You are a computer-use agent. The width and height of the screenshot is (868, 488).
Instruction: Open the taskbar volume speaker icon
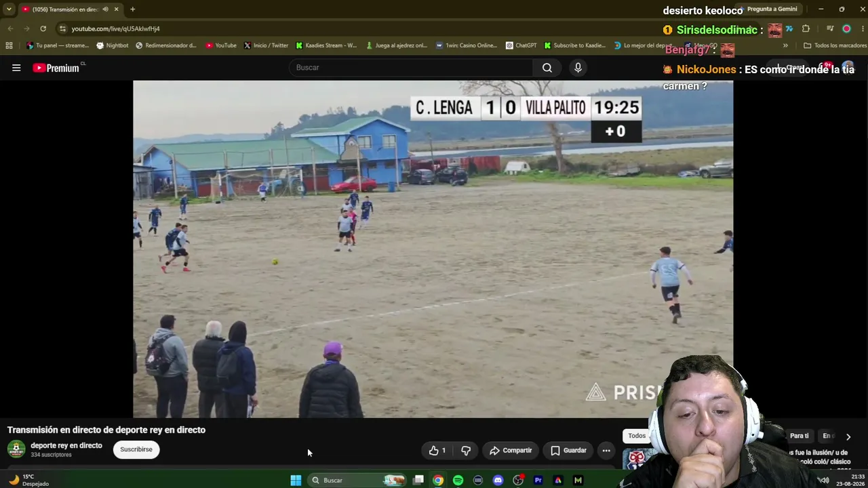pos(823,480)
